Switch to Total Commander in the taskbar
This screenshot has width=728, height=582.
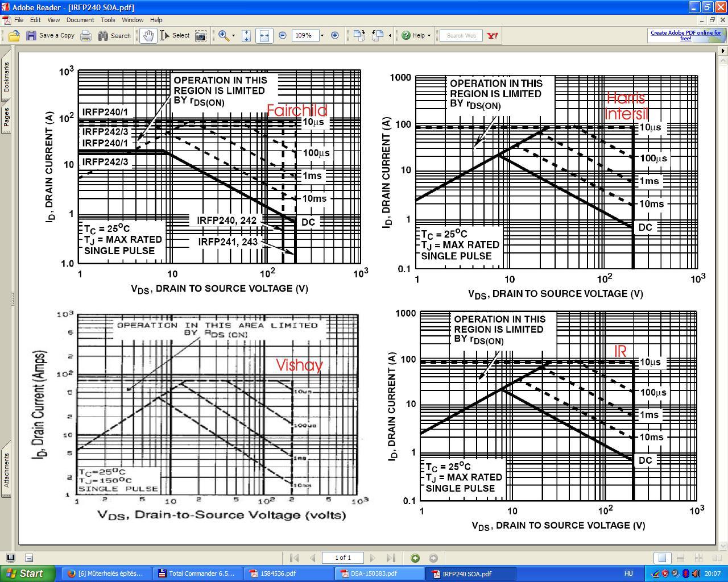[197, 573]
